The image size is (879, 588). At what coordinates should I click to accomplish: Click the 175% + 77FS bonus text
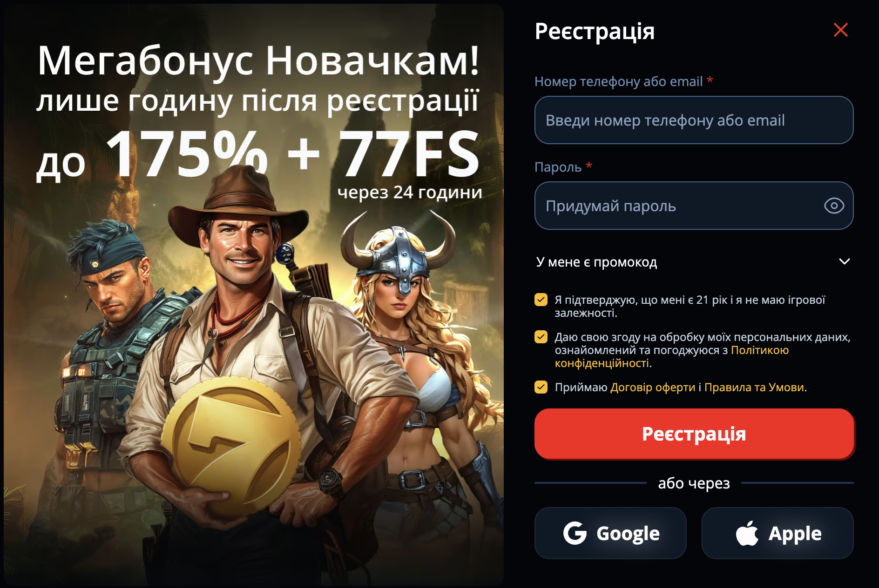[293, 154]
